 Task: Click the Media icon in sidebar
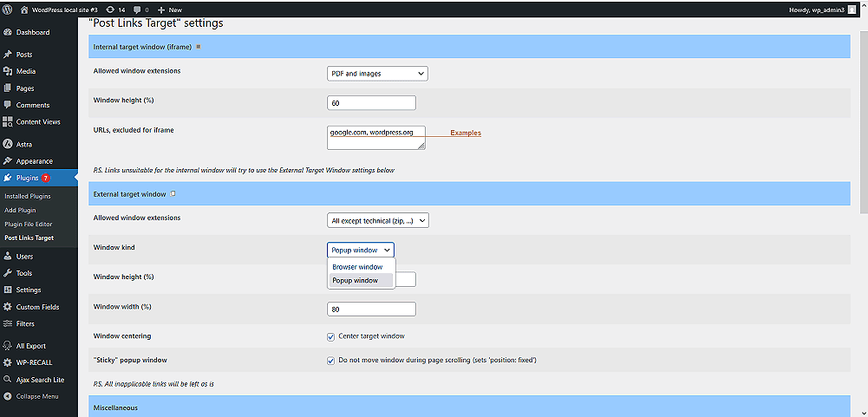coord(8,71)
